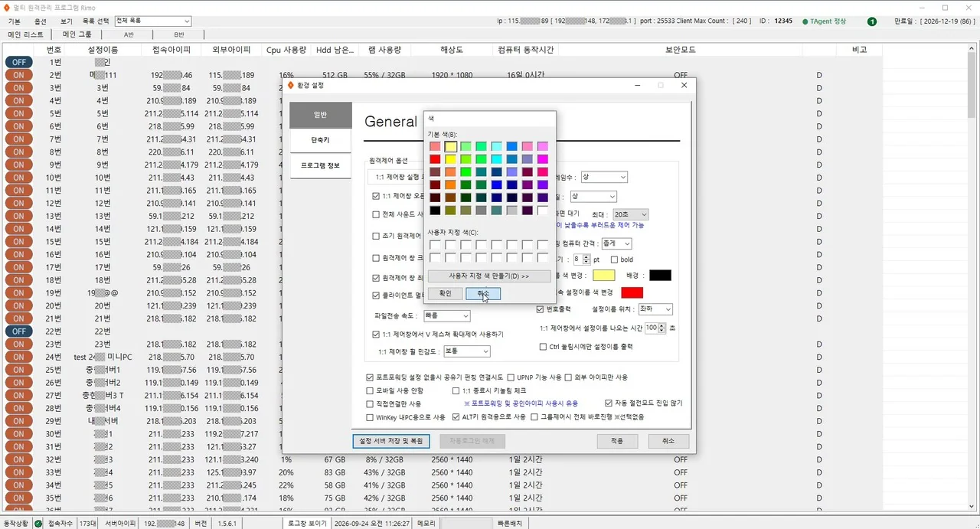Uncheck the 번호출력 checkbox
This screenshot has width=980, height=529.
tap(540, 309)
